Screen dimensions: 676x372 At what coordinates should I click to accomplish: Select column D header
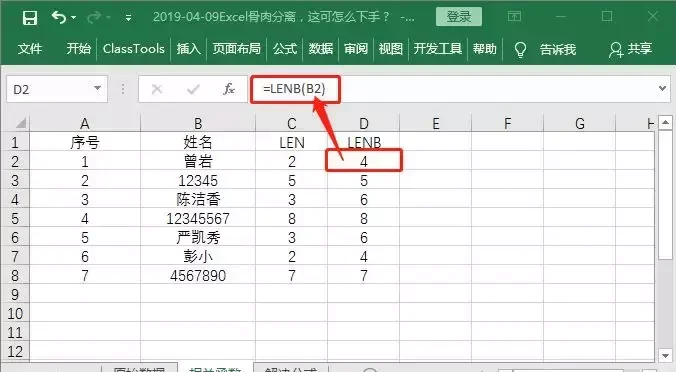[x=363, y=124]
